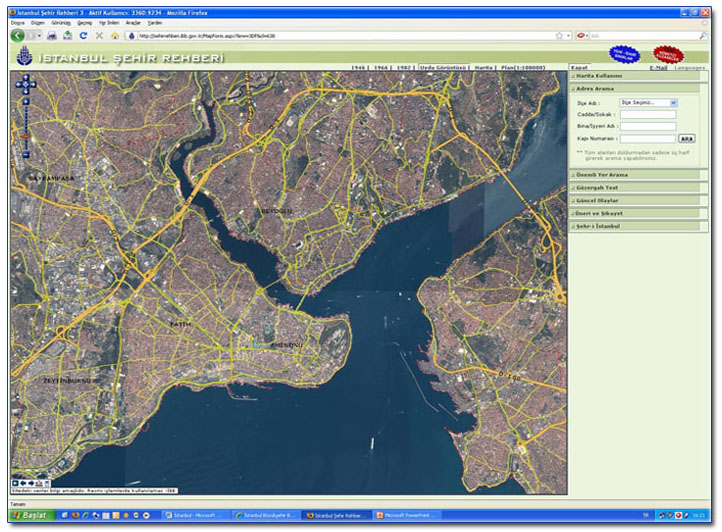The height and width of the screenshot is (532, 722).
Task: Recenter map with pan control center button
Action: click(26, 84)
